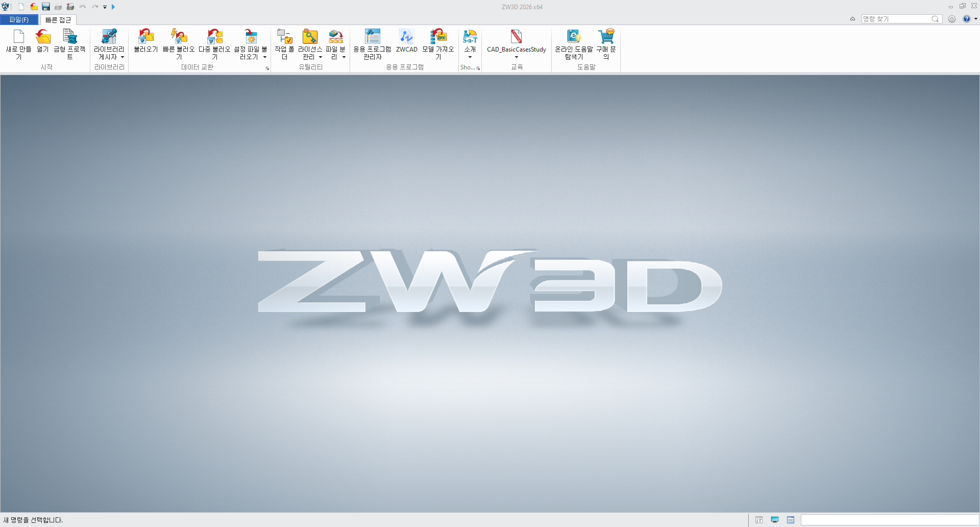
Task: Click the quick-access Redo arrow
Action: (95, 7)
